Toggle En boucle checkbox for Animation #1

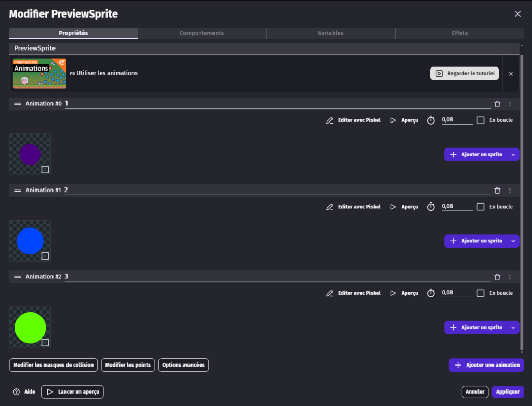tap(481, 207)
